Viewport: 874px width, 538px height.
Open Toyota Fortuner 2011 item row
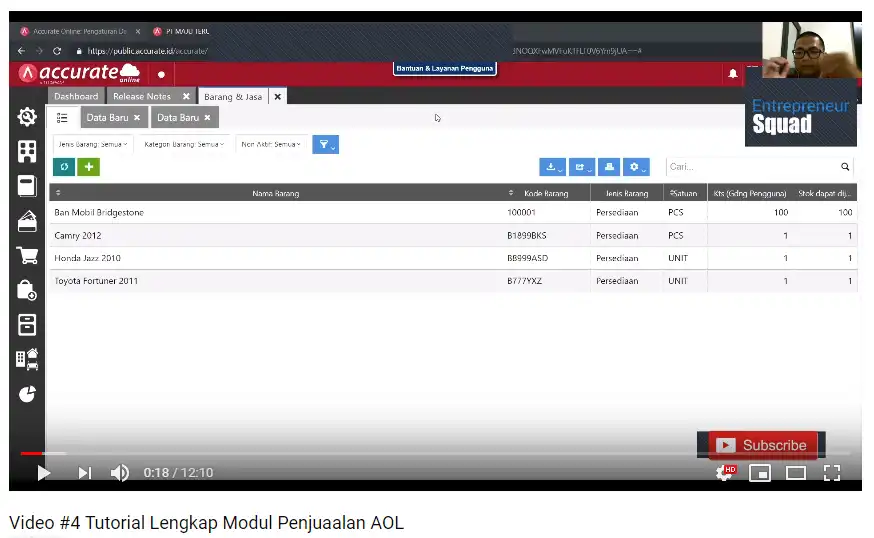coord(453,281)
